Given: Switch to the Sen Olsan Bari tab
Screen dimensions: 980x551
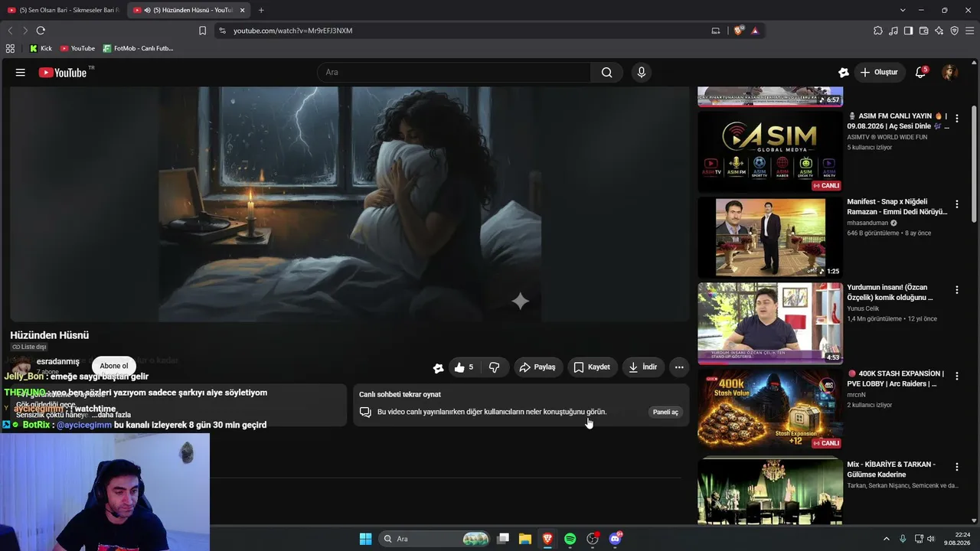Looking at the screenshot, I should tap(64, 10).
